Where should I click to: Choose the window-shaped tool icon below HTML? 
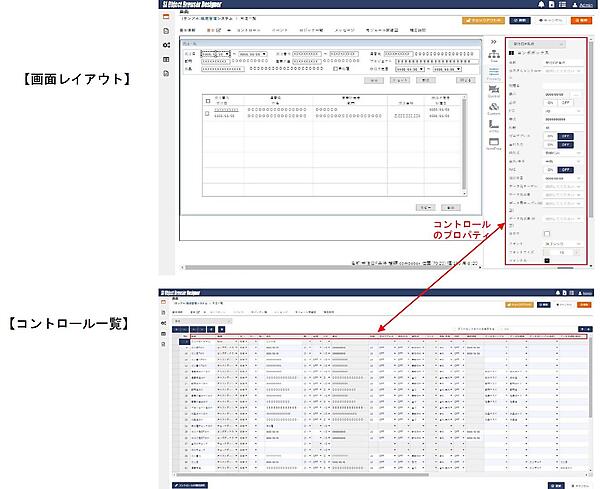pyautogui.click(x=494, y=143)
